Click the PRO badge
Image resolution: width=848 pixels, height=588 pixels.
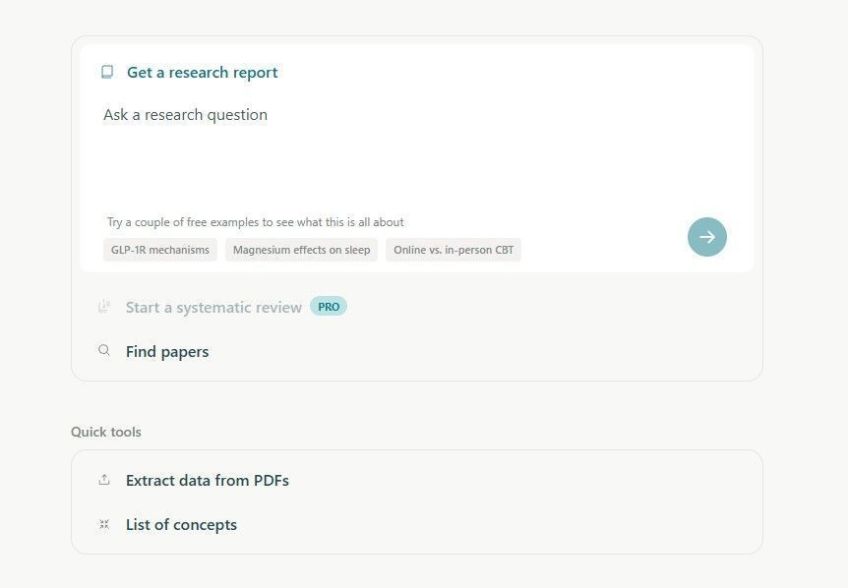pyautogui.click(x=328, y=307)
